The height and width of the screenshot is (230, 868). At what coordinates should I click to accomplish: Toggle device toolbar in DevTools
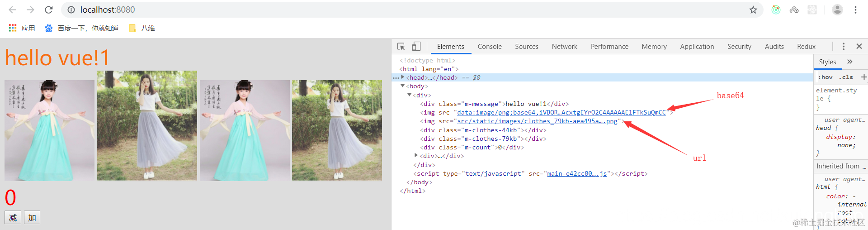coord(416,46)
